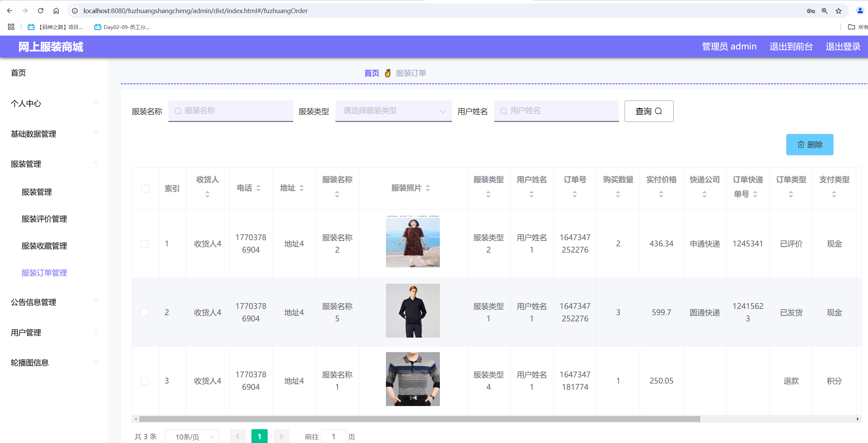The image size is (868, 443).
Task: Select checkbox for order row 1
Action: [145, 244]
